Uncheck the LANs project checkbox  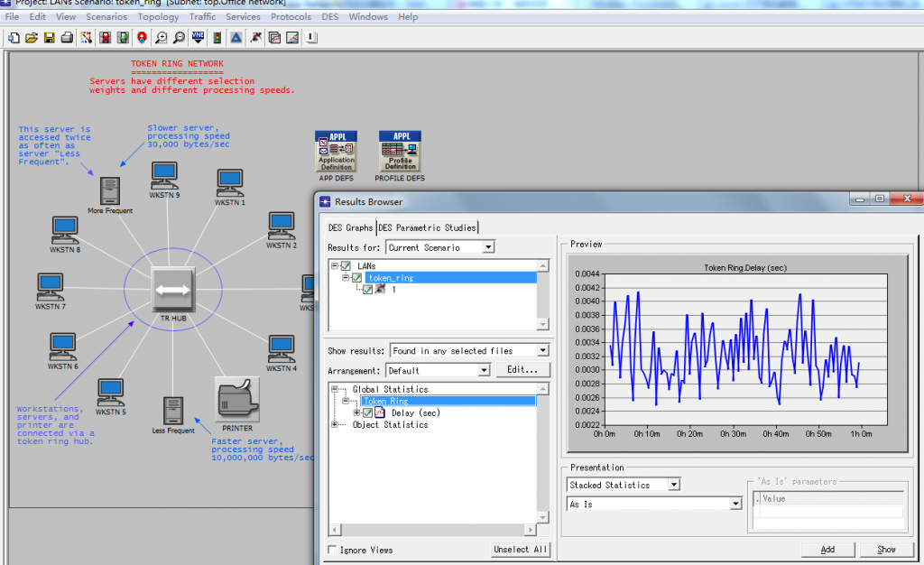[x=346, y=265]
